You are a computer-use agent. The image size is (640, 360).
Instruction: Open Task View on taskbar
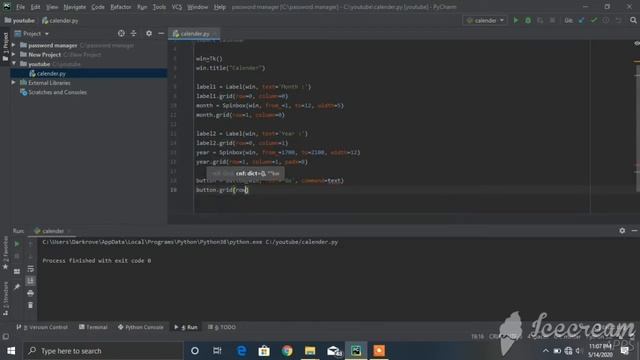point(217,351)
